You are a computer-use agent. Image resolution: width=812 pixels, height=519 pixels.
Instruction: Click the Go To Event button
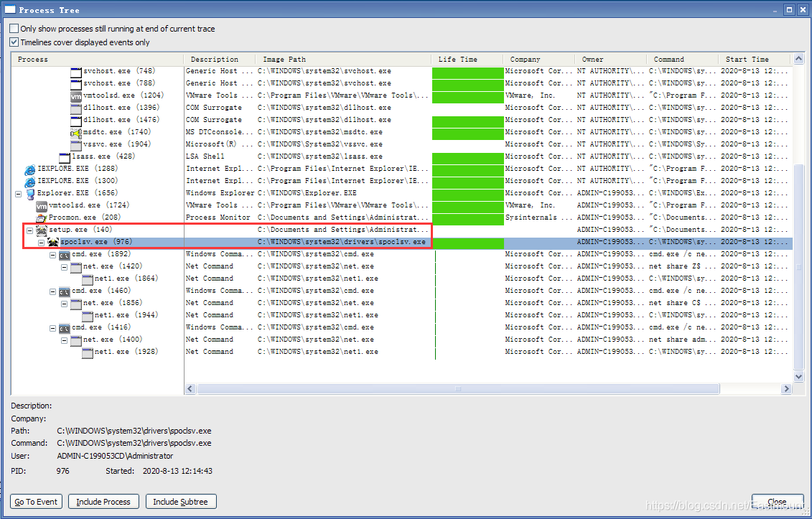(36, 501)
